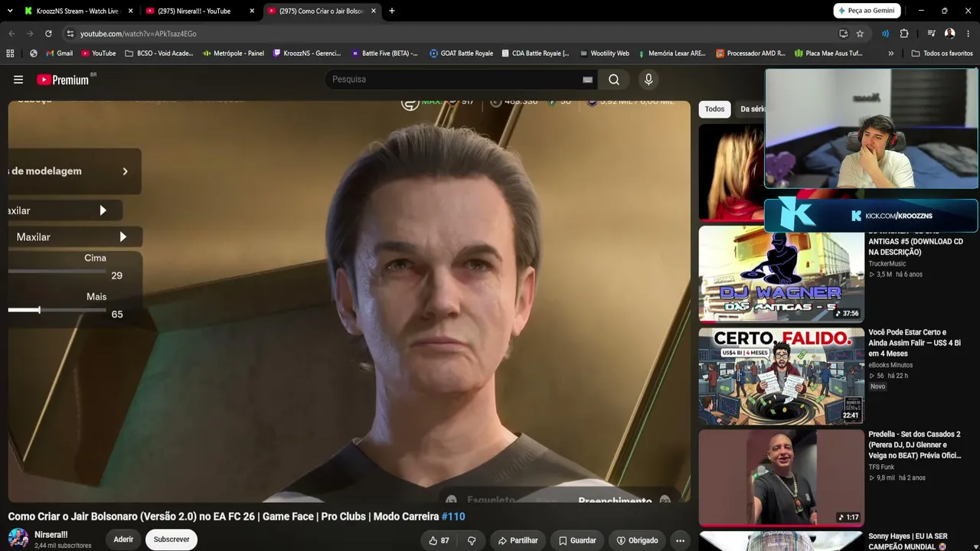The width and height of the screenshot is (980, 551).
Task: Open the Chrome three-dot menu
Action: click(x=968, y=34)
